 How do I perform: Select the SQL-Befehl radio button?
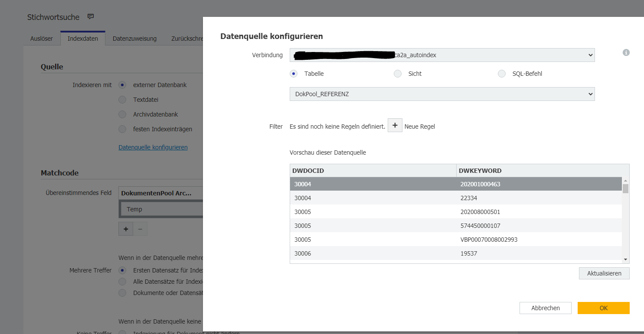[x=502, y=74]
